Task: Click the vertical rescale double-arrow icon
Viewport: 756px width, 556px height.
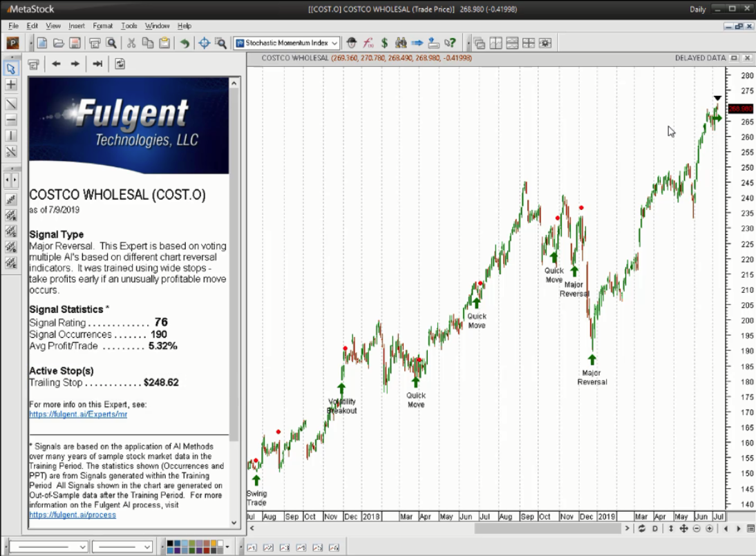Action: 671,528
